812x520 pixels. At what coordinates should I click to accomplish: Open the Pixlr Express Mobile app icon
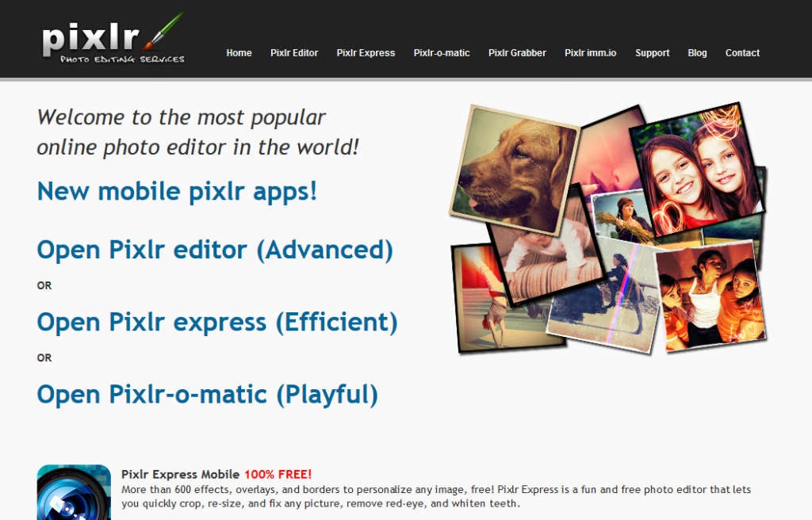coord(74,492)
